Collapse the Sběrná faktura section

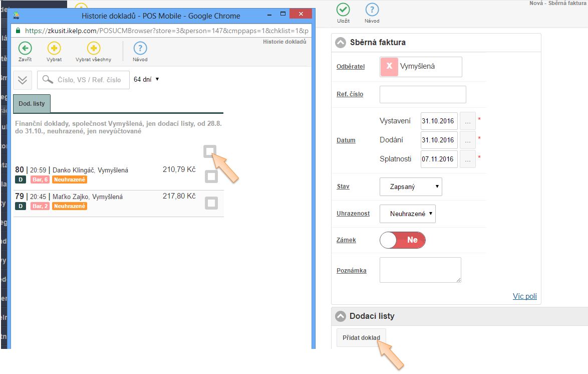341,43
